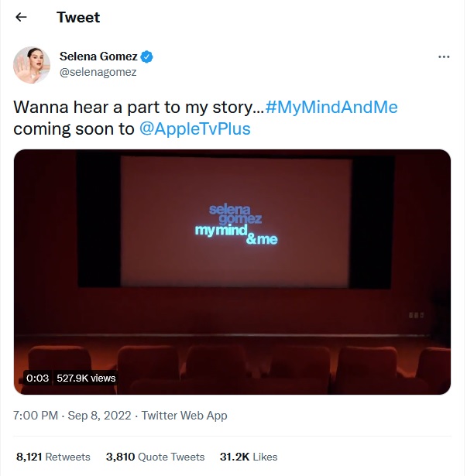This screenshot has height=476, width=467.
Task: View the 8,121 Retweets list
Action: [x=53, y=457]
